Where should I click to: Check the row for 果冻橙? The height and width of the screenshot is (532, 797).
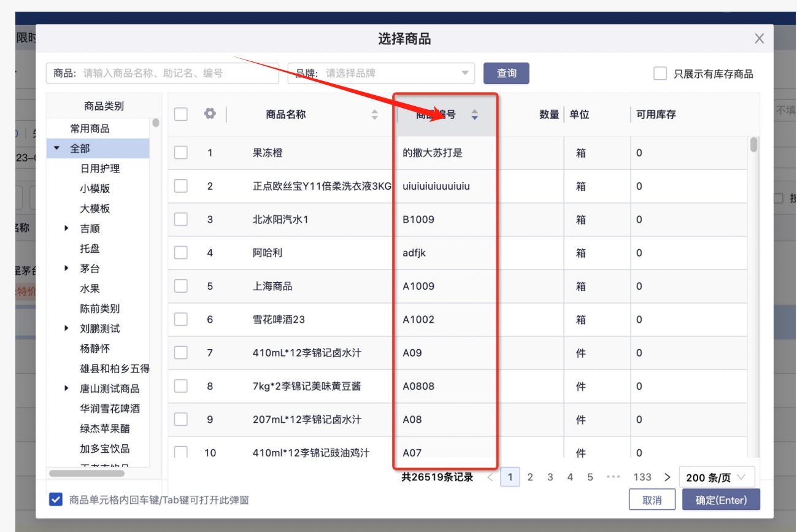[180, 153]
